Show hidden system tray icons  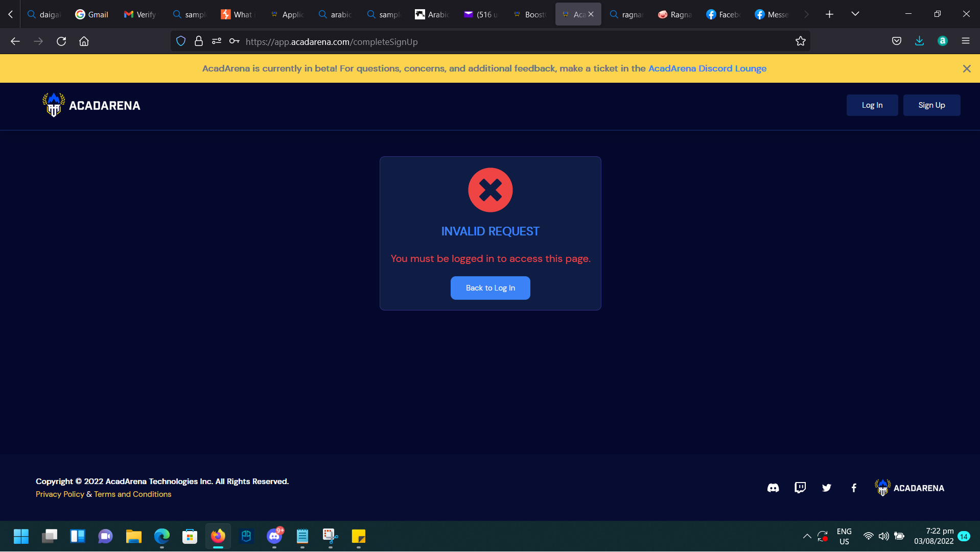coord(807,537)
